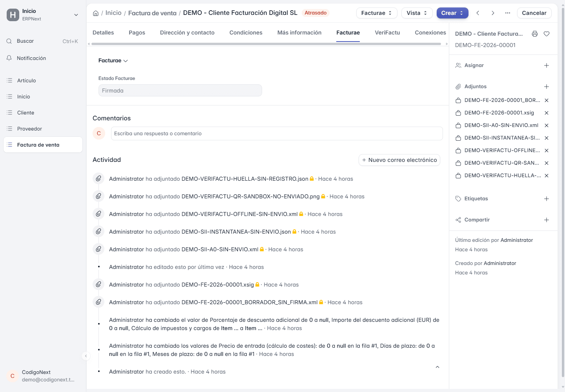Open the Más información tab
The width and height of the screenshot is (565, 392).
[x=299, y=33]
